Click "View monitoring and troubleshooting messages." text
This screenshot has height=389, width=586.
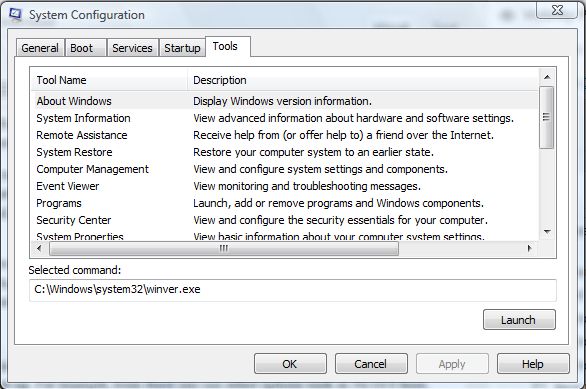(x=307, y=186)
